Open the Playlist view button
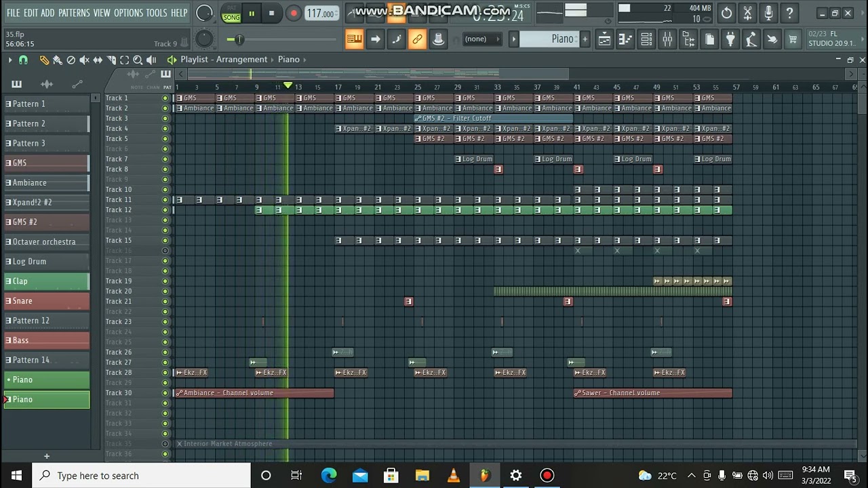The width and height of the screenshot is (868, 488). click(604, 39)
